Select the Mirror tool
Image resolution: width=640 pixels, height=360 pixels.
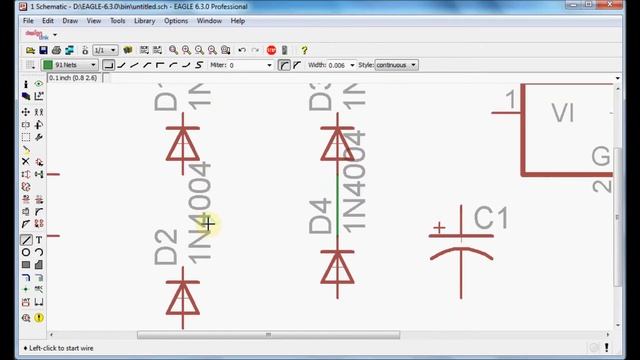pyautogui.click(x=26, y=124)
